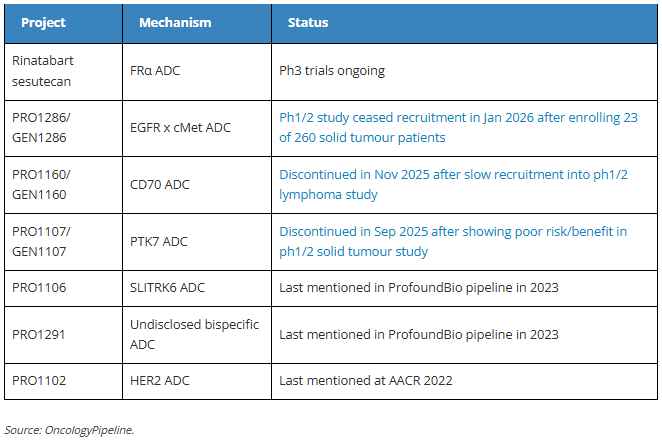Click the HER2 ADC mechanism cell

[163, 380]
